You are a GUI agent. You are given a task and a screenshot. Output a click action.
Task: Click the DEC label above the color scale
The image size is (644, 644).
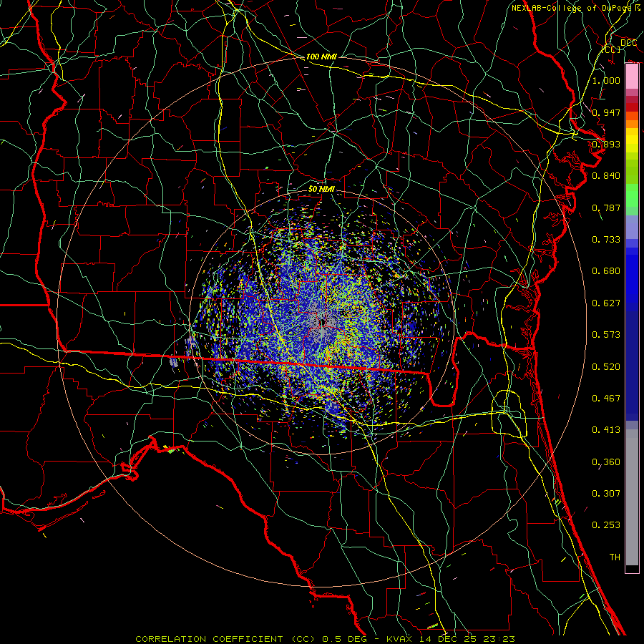628,43
